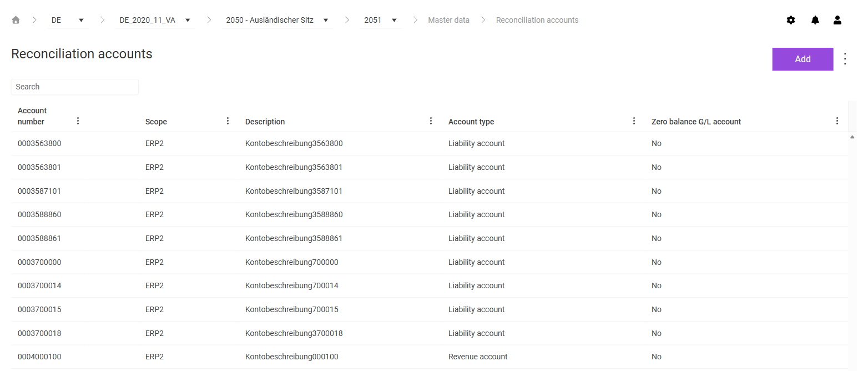
Task: Click No value in row 0003700000
Action: pyautogui.click(x=657, y=262)
